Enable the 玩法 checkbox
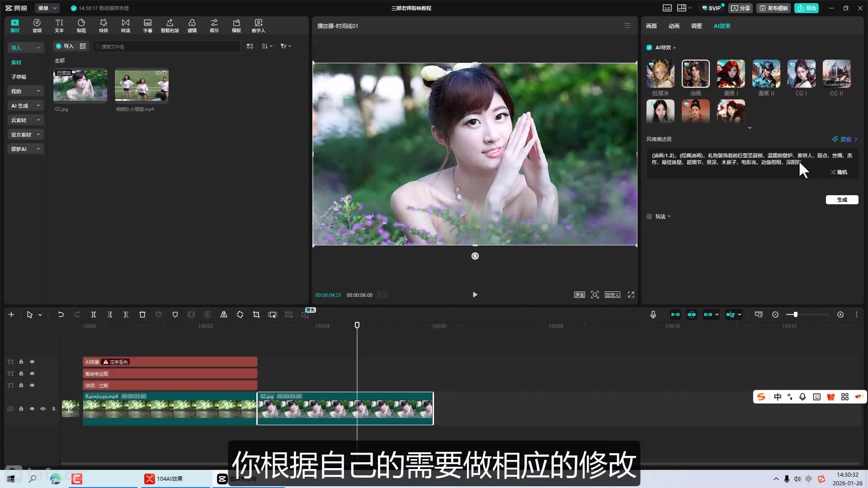 649,216
